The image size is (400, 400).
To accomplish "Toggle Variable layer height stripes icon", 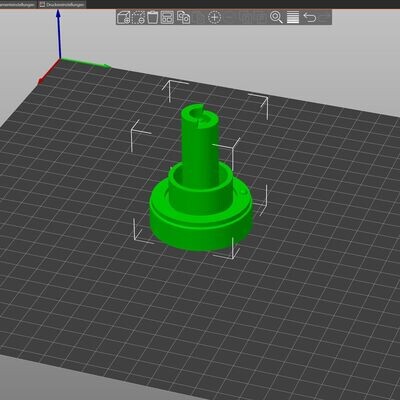I will tap(293, 17).
